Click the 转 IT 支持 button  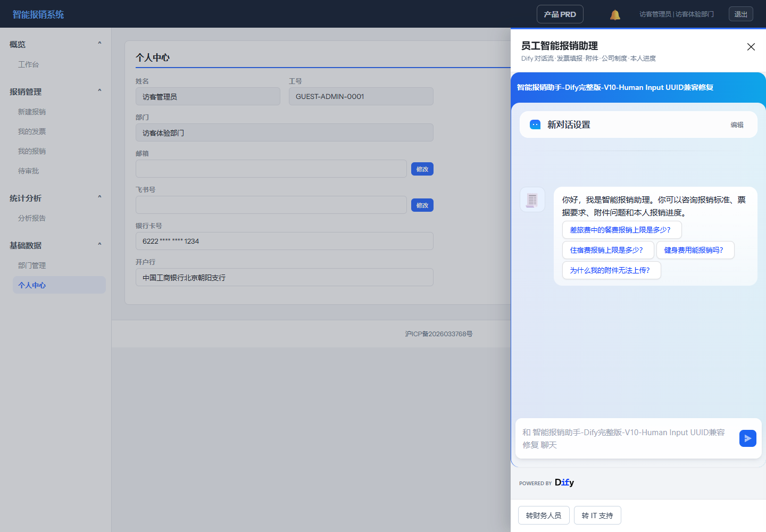pyautogui.click(x=597, y=516)
